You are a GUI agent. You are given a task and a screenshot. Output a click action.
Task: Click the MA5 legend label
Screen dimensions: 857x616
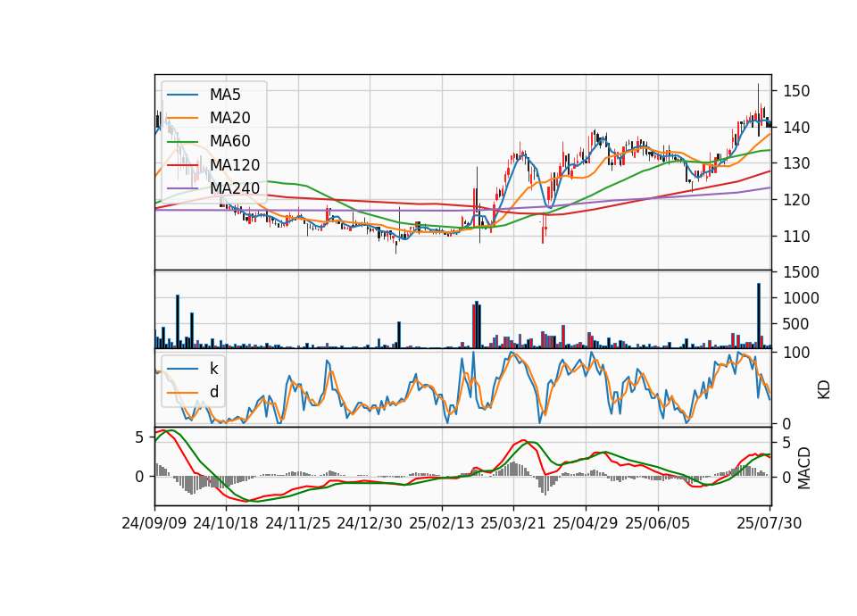coord(225,95)
